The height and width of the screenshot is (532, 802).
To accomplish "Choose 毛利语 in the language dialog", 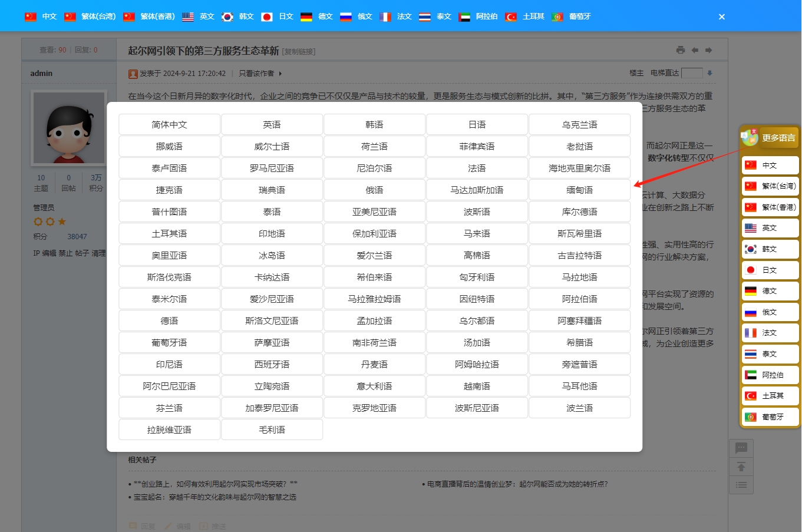I will 272,429.
